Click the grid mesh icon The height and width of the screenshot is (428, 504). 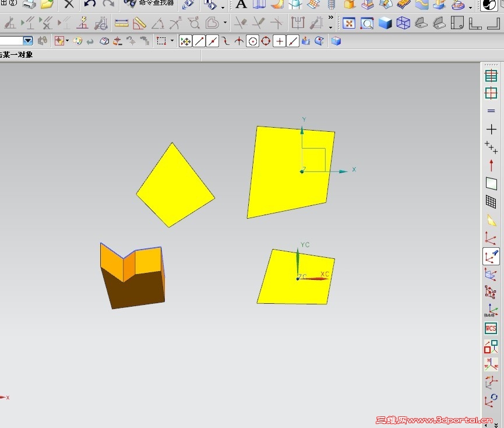click(x=491, y=202)
